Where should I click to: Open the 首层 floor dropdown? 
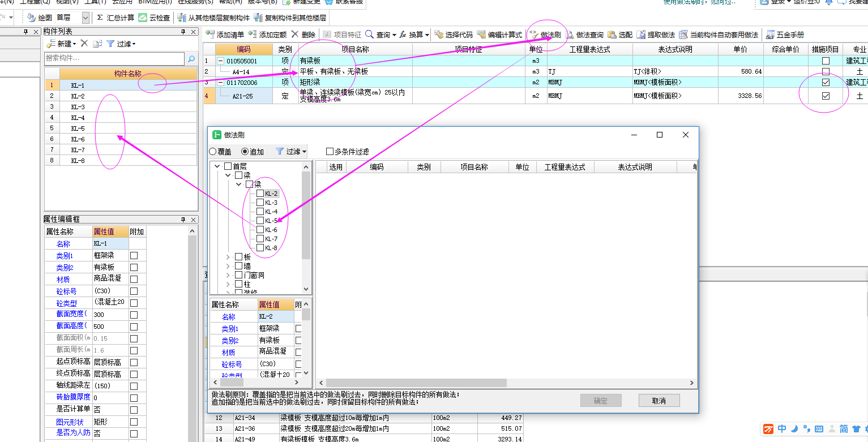(x=85, y=18)
